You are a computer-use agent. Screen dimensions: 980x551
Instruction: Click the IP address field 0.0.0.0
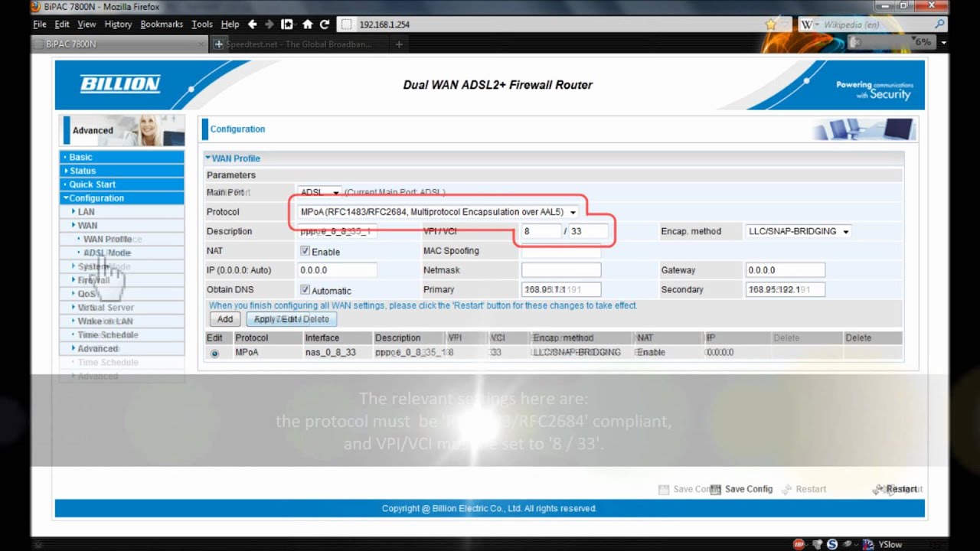click(x=337, y=270)
